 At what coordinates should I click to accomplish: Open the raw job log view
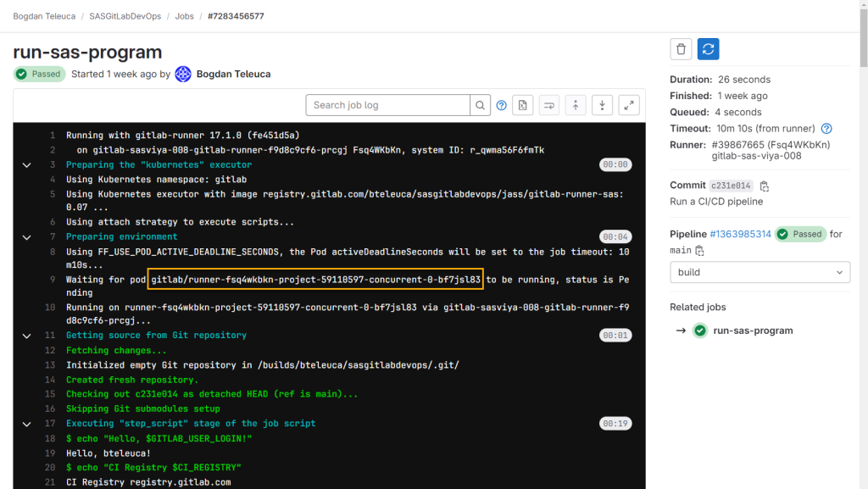(x=522, y=105)
